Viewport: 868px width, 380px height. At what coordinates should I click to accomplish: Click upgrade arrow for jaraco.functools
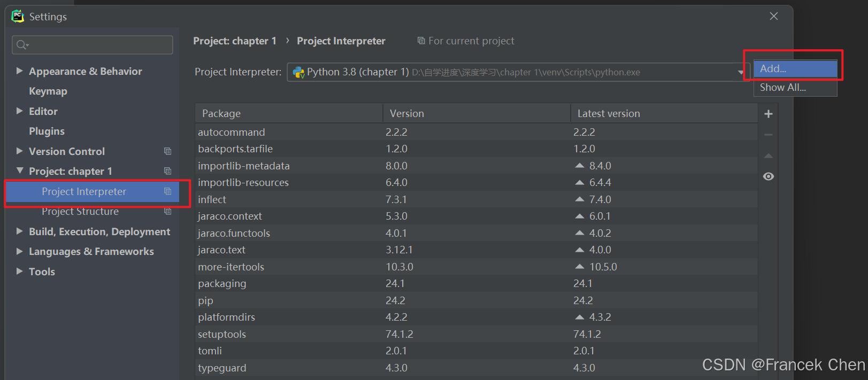(x=579, y=233)
